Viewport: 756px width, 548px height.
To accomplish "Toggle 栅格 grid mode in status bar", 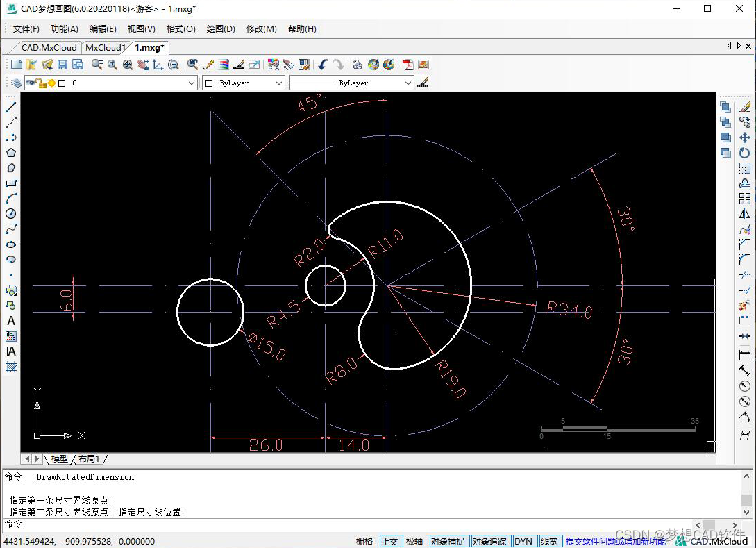I will pyautogui.click(x=364, y=541).
